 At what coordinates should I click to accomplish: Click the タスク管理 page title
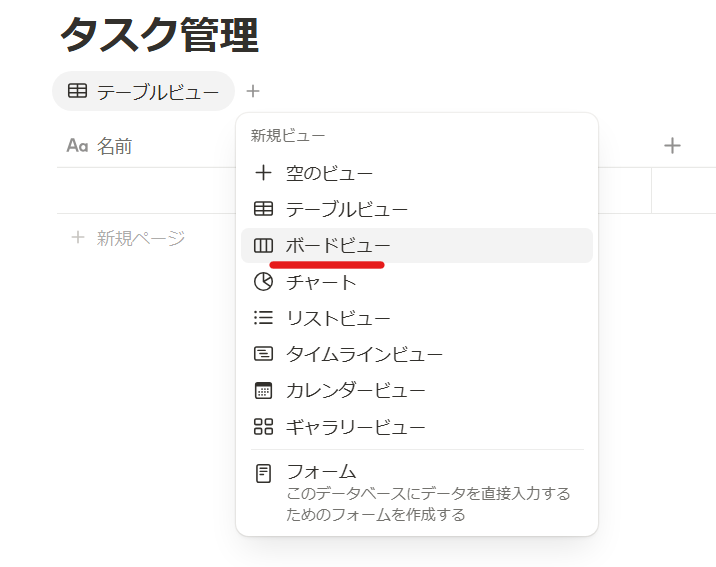tap(159, 35)
